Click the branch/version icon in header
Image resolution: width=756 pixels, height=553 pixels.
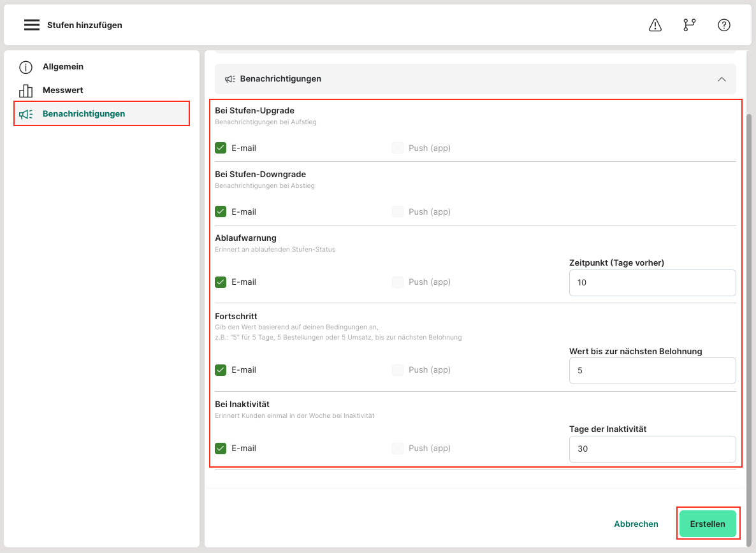[689, 25]
